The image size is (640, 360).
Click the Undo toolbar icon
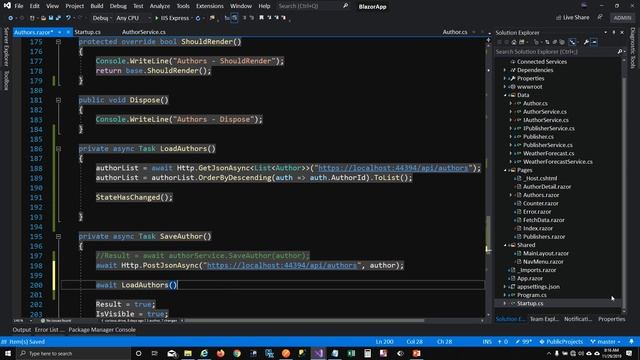coord(69,18)
